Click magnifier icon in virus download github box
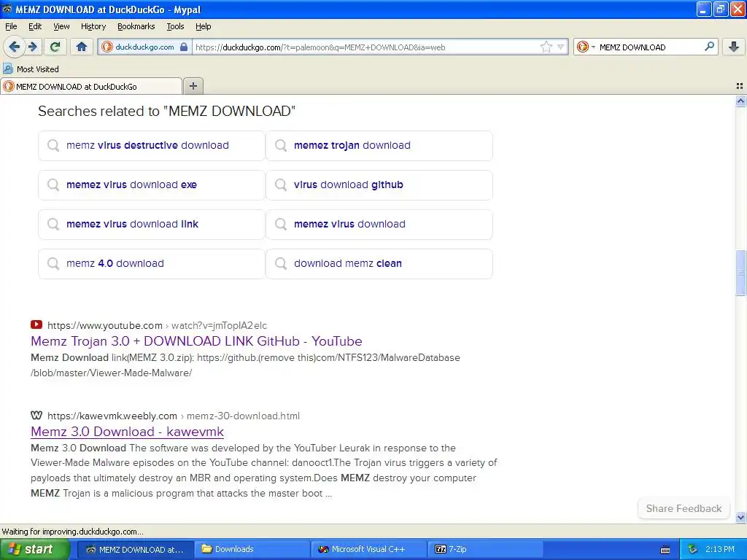This screenshot has height=560, width=747. [x=281, y=184]
